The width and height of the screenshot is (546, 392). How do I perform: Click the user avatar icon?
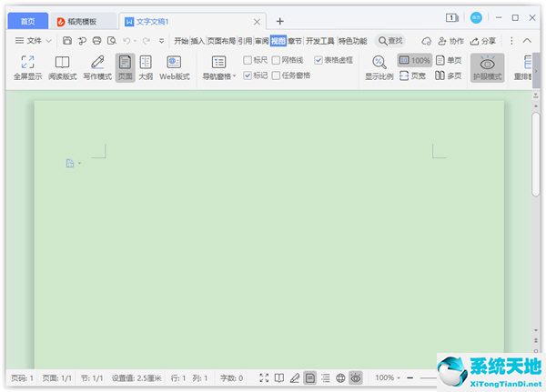tap(476, 17)
